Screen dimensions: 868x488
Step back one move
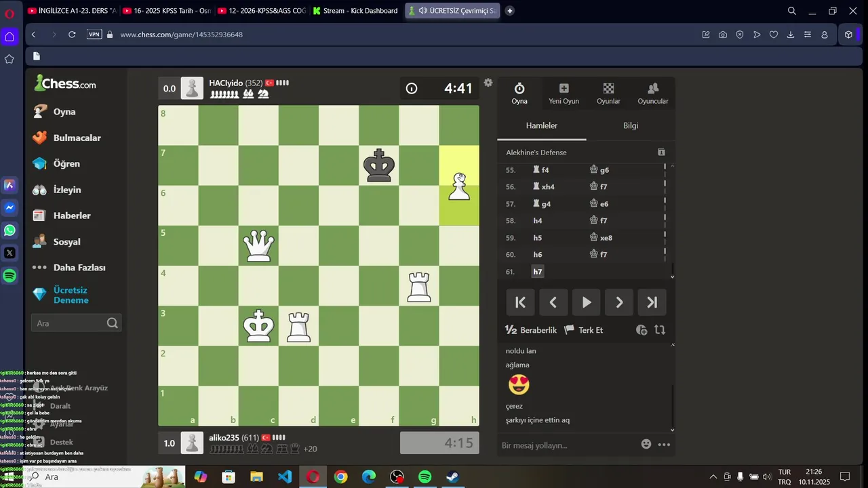[553, 302]
